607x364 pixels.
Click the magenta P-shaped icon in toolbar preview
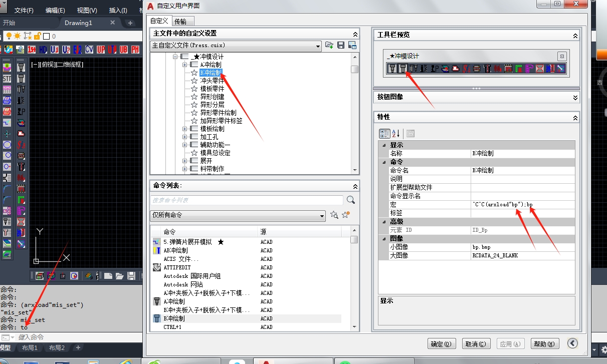(529, 69)
